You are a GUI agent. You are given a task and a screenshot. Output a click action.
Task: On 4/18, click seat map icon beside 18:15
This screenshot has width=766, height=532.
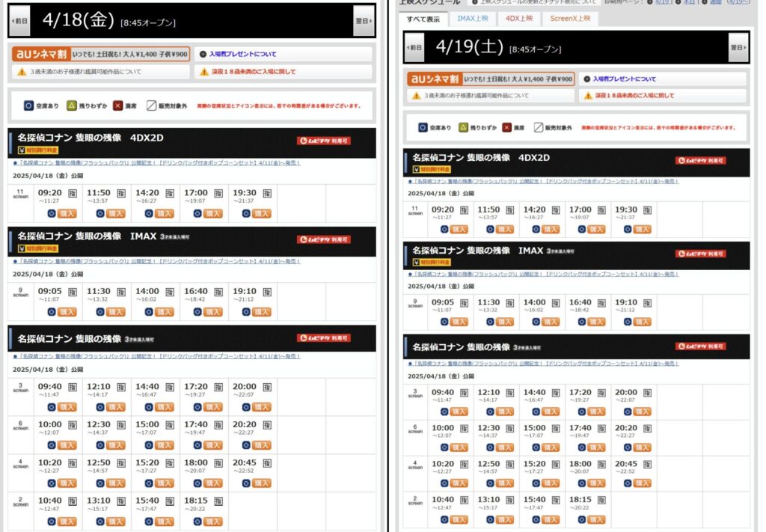(218, 501)
